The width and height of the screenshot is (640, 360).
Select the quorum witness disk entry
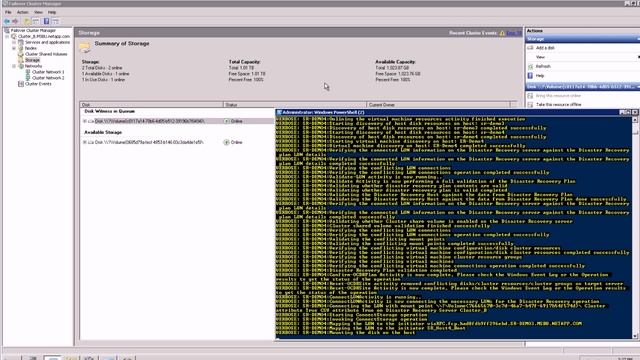[149, 121]
